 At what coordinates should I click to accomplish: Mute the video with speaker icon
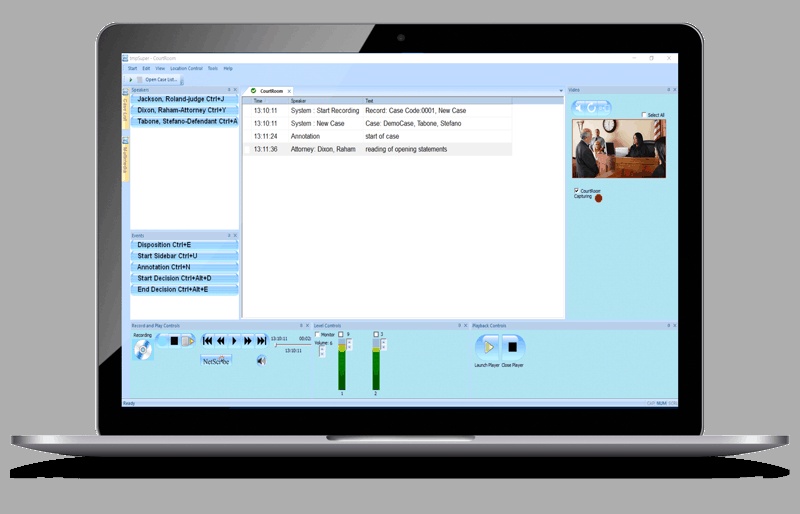tap(579, 108)
